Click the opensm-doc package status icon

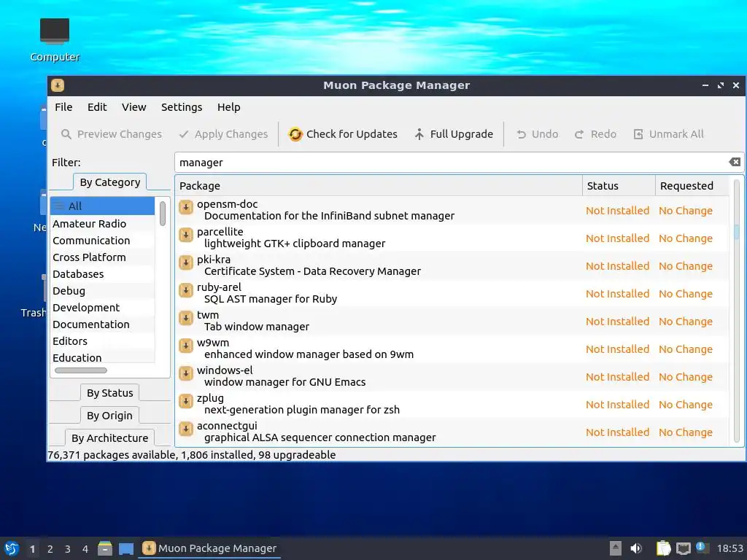[x=186, y=207]
